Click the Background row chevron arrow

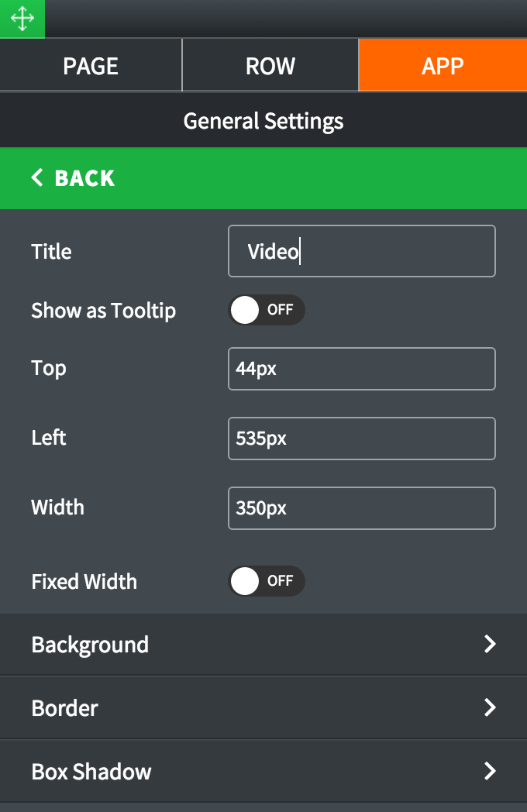(x=490, y=645)
